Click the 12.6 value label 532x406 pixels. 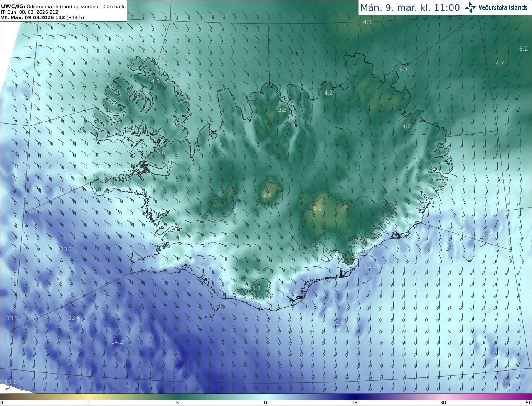(339, 323)
